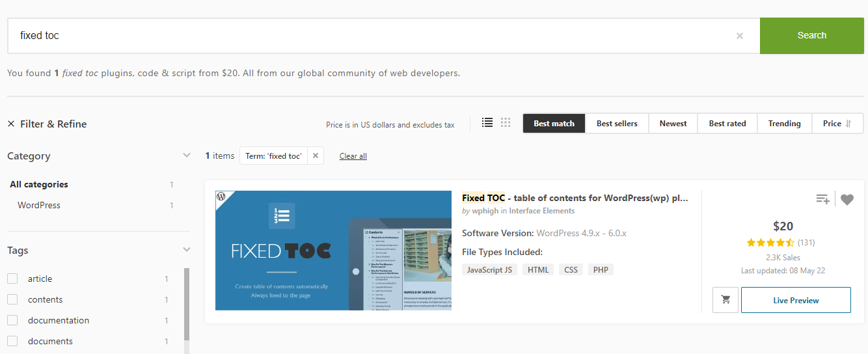Open the Fixed TOC product thumbnail

coord(333,251)
